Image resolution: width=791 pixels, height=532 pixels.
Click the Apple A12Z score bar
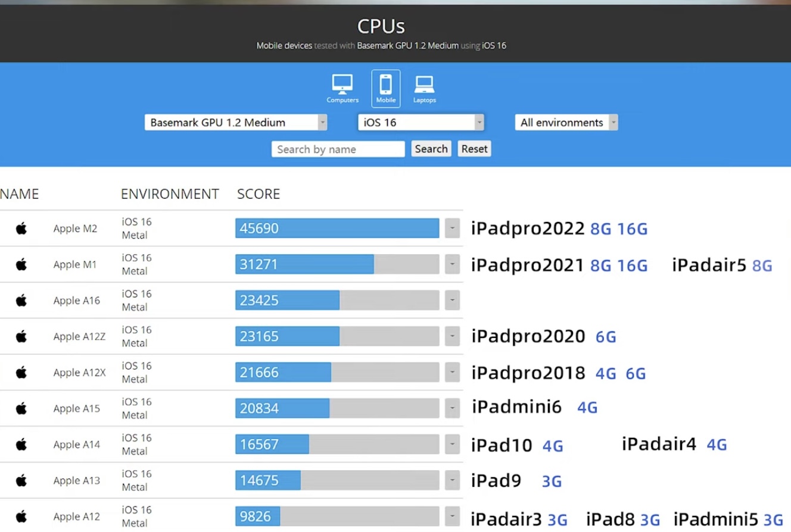click(337, 336)
